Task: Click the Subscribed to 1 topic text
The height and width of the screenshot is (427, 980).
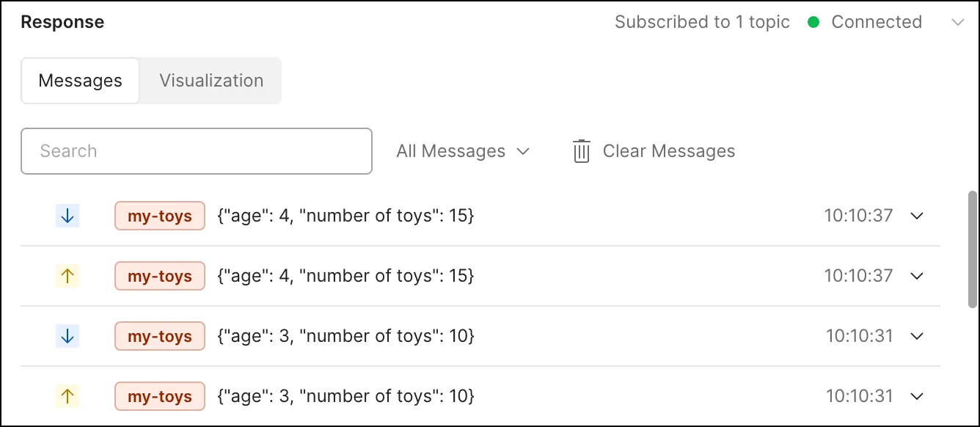Action: [702, 22]
